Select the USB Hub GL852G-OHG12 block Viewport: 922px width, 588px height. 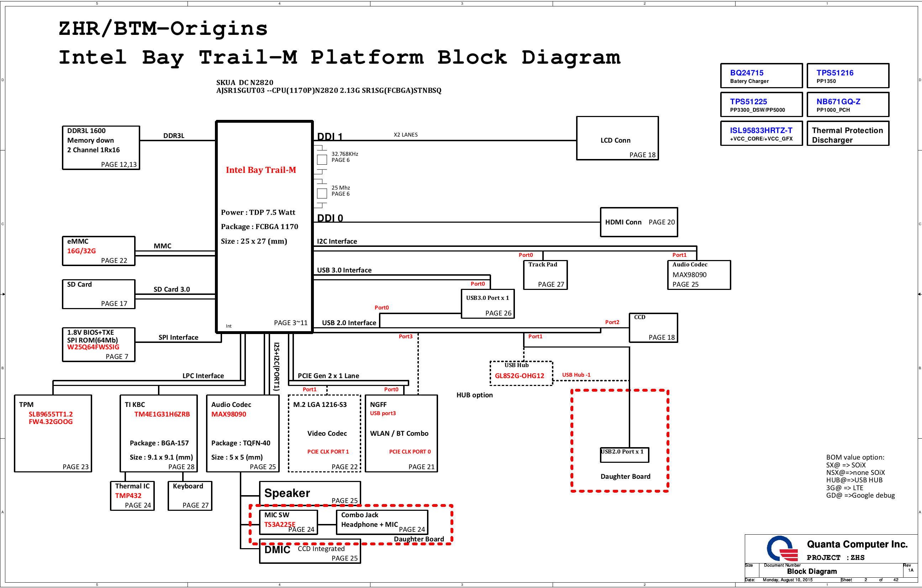(x=521, y=373)
